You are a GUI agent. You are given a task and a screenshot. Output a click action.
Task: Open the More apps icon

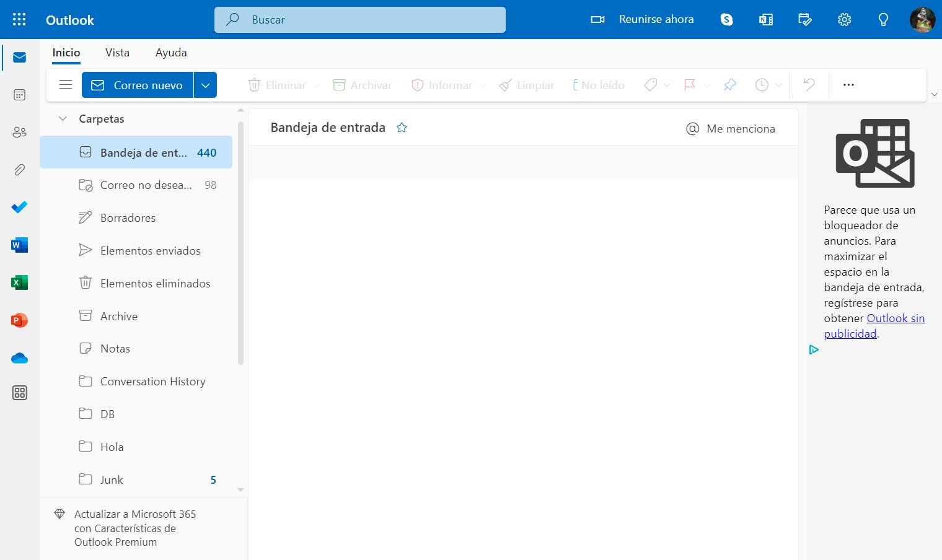pos(19,393)
